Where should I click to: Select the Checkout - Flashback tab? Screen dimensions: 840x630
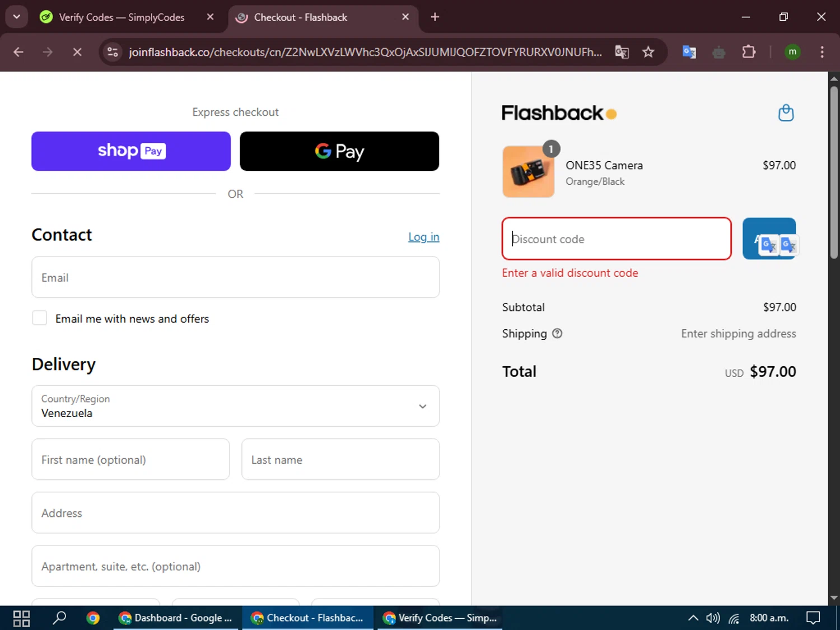pos(300,17)
